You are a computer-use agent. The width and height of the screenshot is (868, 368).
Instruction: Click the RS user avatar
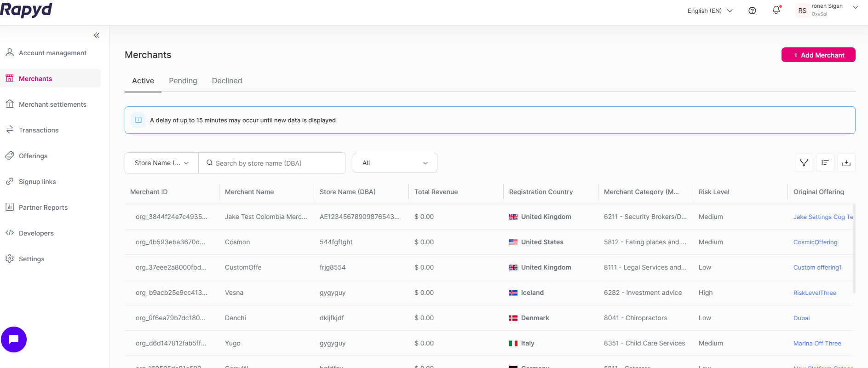coord(802,11)
